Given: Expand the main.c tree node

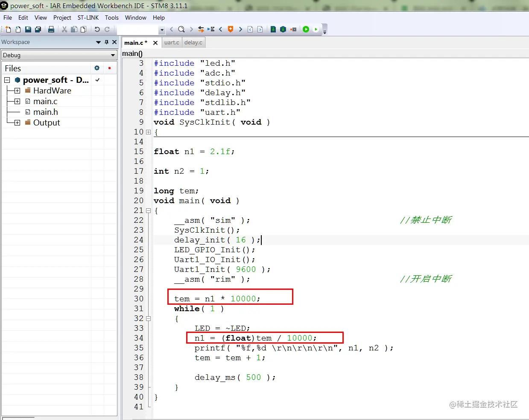Looking at the screenshot, I should (x=17, y=102).
